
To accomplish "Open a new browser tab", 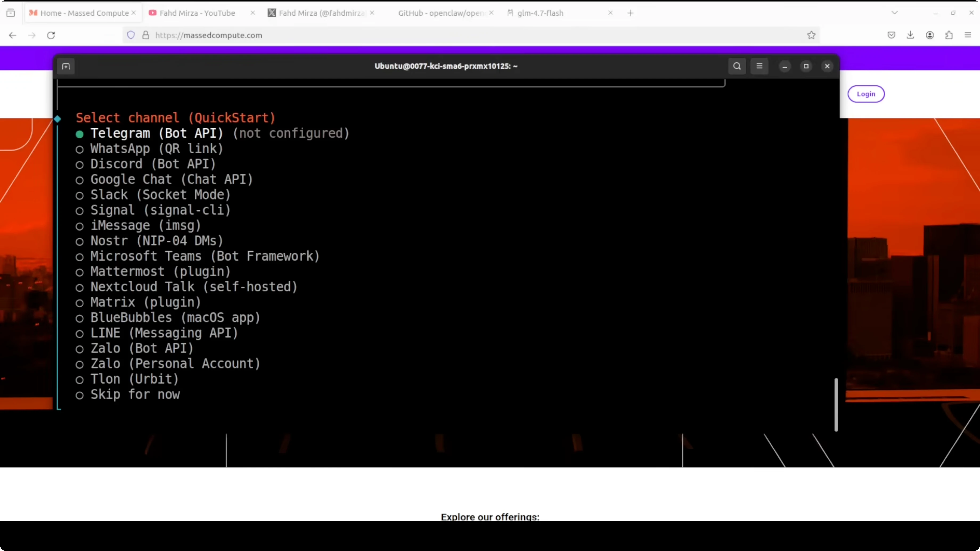I will [x=630, y=13].
